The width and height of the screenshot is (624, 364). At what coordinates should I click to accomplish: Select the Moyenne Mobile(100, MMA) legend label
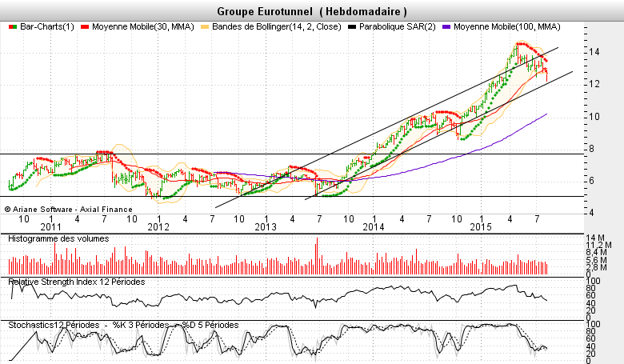[507, 26]
